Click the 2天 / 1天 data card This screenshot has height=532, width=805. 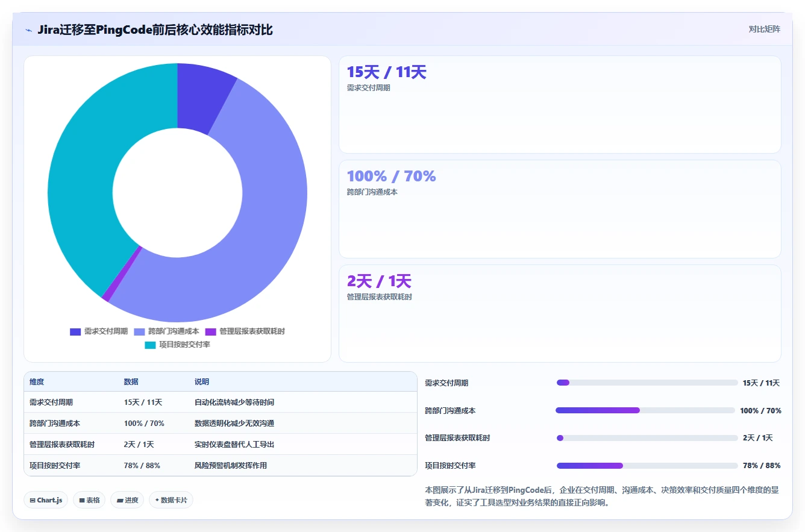click(560, 313)
